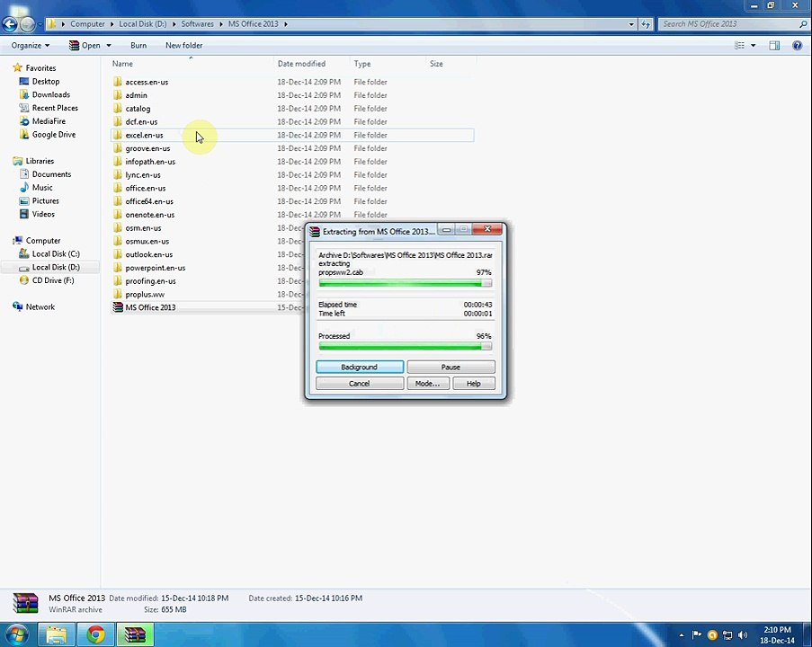Select the powerpoint.en-us folder
812x647 pixels.
tap(156, 268)
